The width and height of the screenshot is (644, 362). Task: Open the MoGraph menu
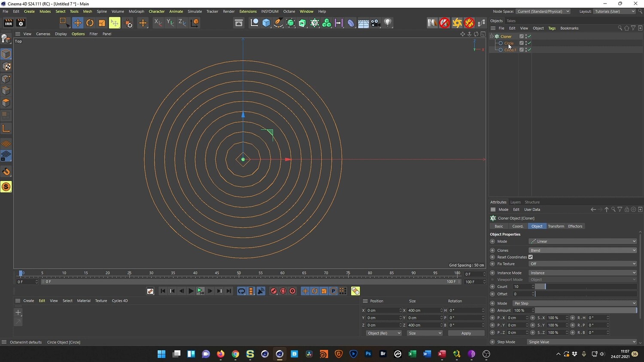(x=136, y=12)
